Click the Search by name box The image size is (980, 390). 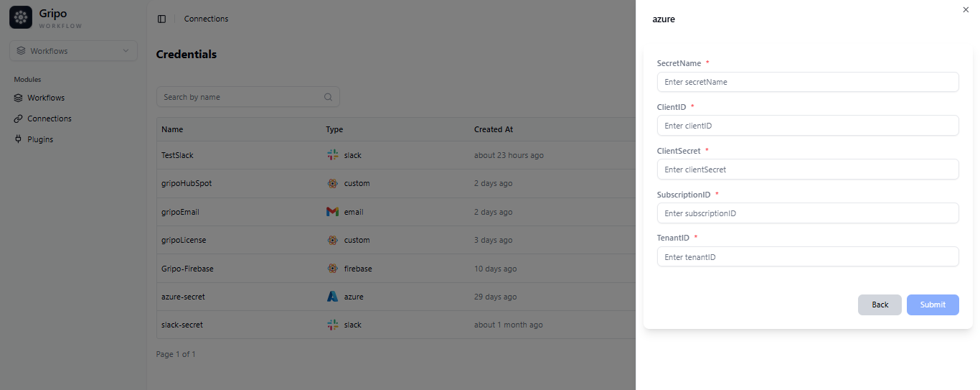click(x=240, y=97)
